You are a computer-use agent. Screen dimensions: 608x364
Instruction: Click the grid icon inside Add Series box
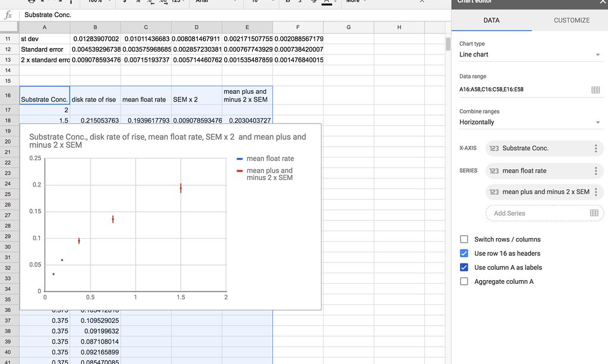(594, 213)
